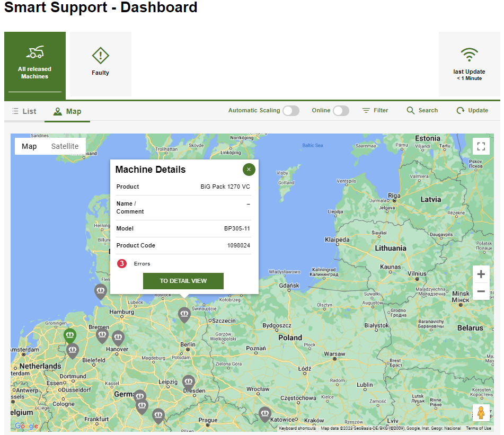Click the machine marker north of Berlin
The height and width of the screenshot is (435, 504).
pyautogui.click(x=184, y=314)
